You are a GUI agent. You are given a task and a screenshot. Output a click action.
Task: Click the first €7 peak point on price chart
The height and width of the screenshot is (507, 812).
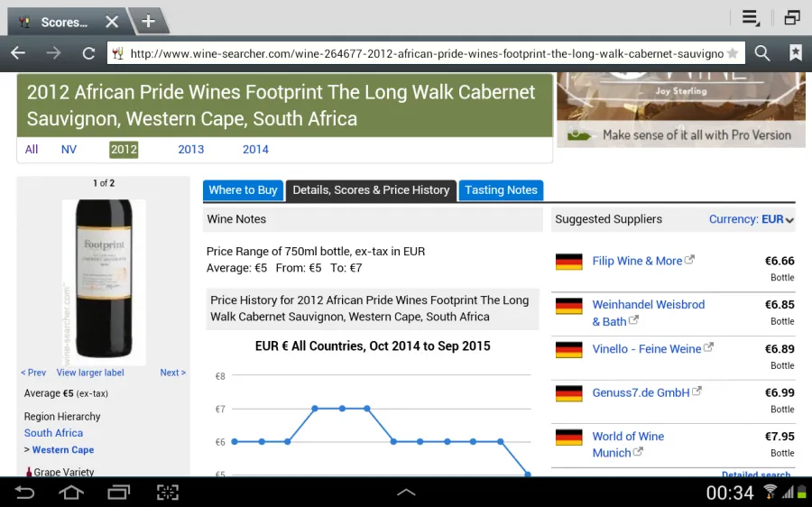point(315,409)
